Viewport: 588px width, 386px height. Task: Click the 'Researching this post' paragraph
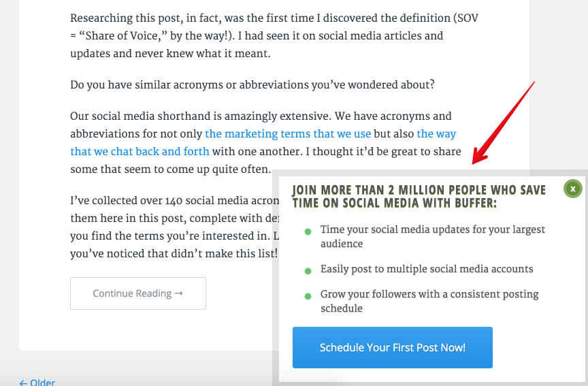click(x=274, y=35)
